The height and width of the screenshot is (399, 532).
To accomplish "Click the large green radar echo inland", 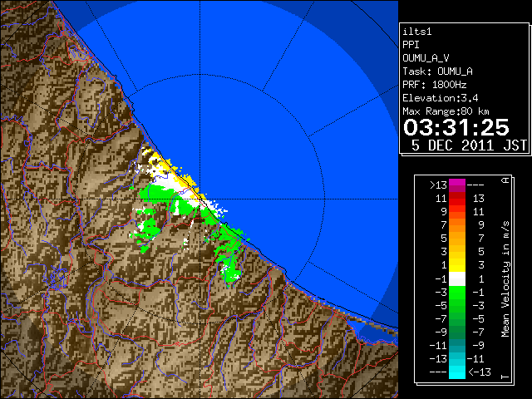I will click(156, 194).
